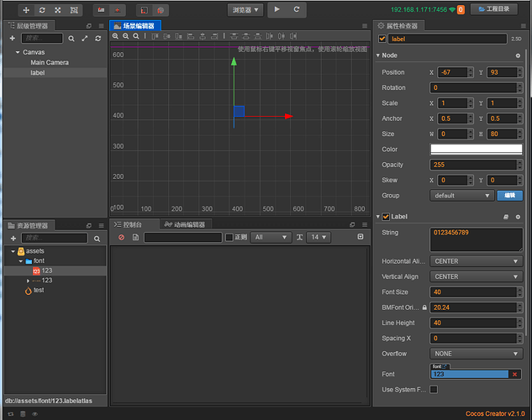Click the Node settings gear icon
This screenshot has height=420, width=532.
pyautogui.click(x=518, y=55)
